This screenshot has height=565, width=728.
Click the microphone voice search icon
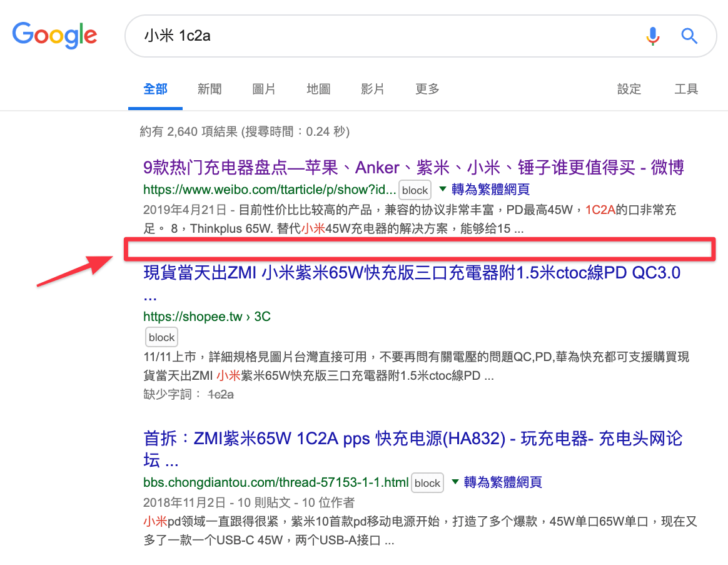click(652, 36)
